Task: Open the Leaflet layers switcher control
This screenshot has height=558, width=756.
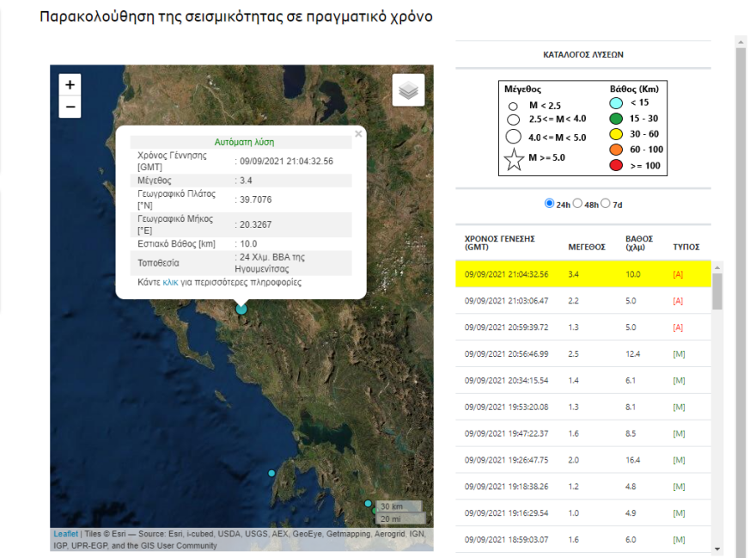Action: [x=408, y=89]
